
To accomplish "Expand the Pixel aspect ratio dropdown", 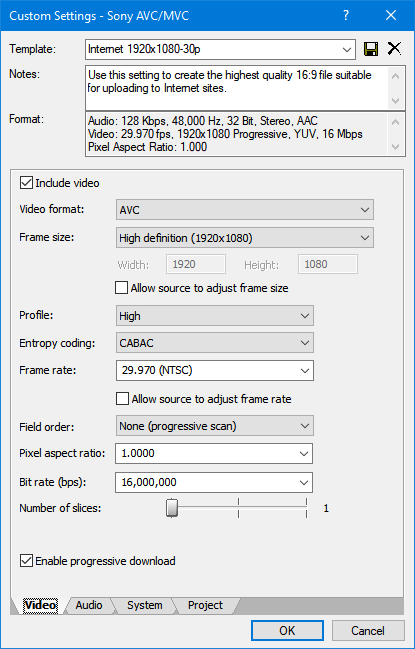I will (214, 453).
